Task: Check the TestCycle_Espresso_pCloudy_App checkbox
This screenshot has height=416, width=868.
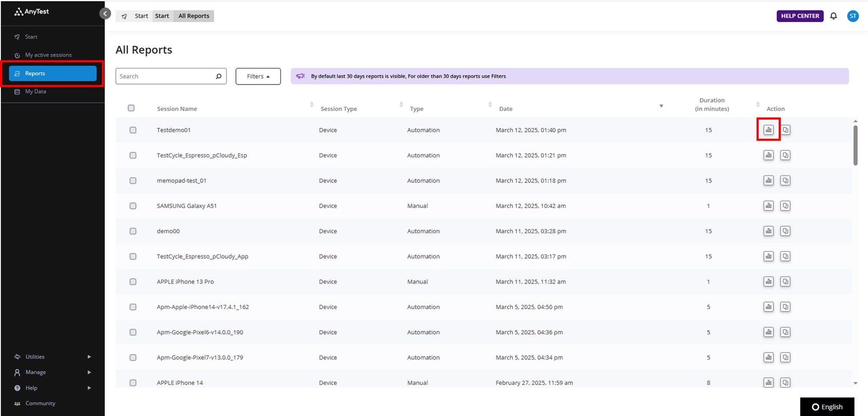Action: pyautogui.click(x=133, y=256)
